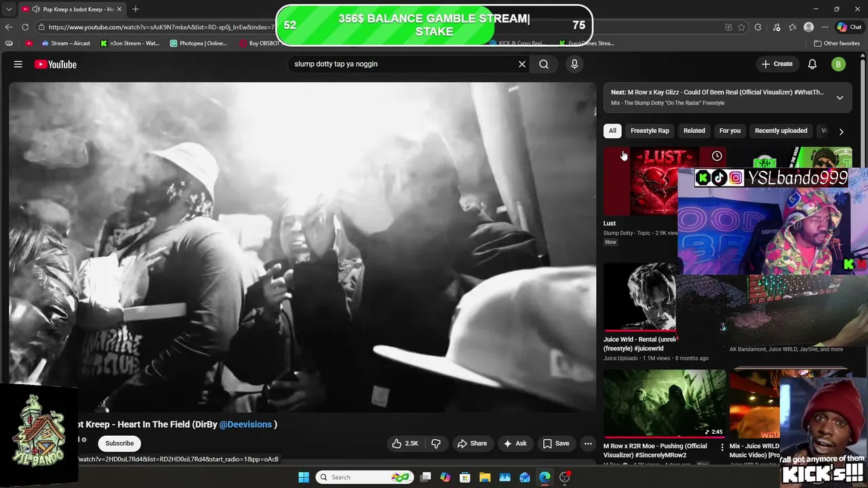Open Outlook mail from the taskbar
This screenshot has width=868, height=488.
[x=525, y=477]
